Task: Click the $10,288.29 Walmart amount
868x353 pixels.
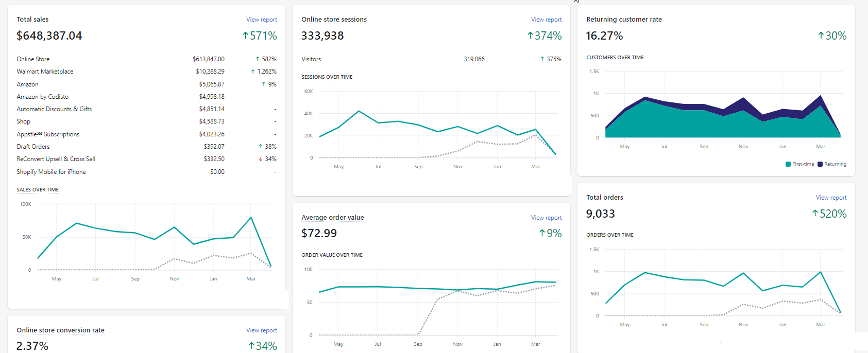Action: pyautogui.click(x=210, y=72)
